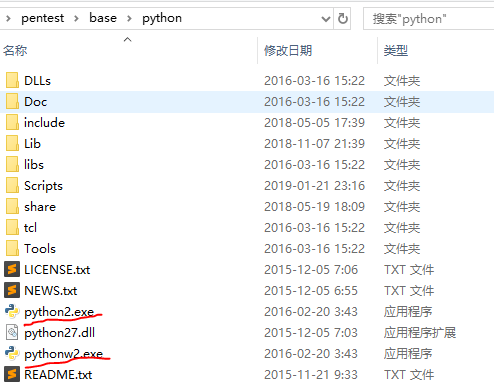The width and height of the screenshot is (494, 385).
Task: Select the Doc folder name
Action: click(35, 102)
